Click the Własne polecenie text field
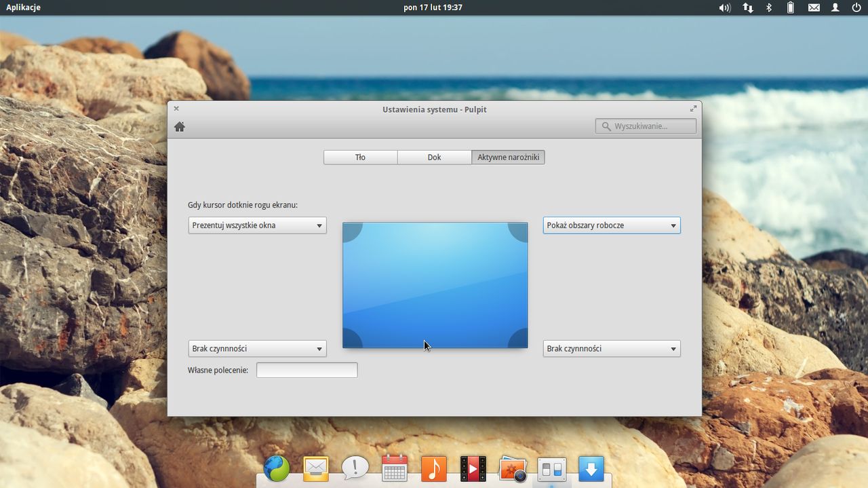This screenshot has height=488, width=868. (x=307, y=370)
